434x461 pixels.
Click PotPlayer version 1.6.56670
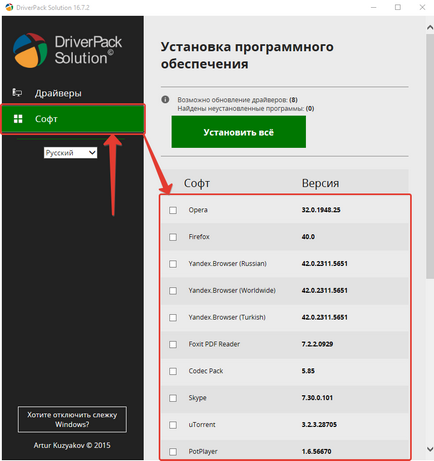tap(317, 451)
